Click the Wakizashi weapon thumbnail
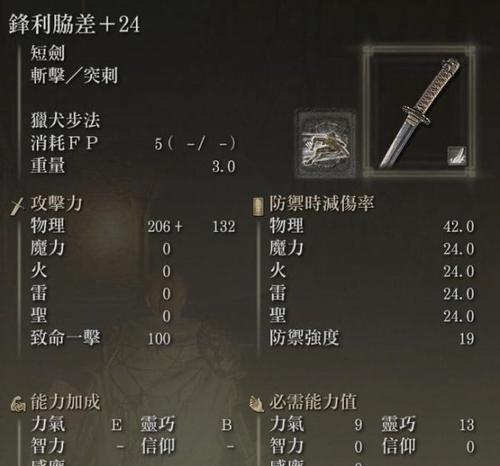The width and height of the screenshot is (500, 466). (x=420, y=112)
